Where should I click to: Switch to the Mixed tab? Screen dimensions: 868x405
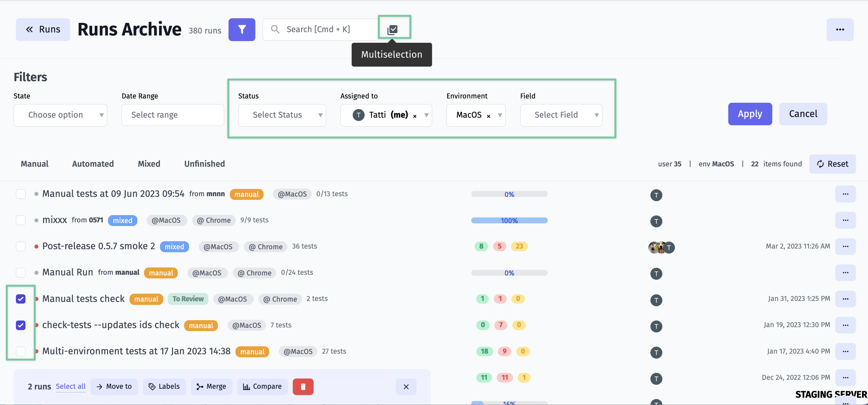pyautogui.click(x=149, y=164)
